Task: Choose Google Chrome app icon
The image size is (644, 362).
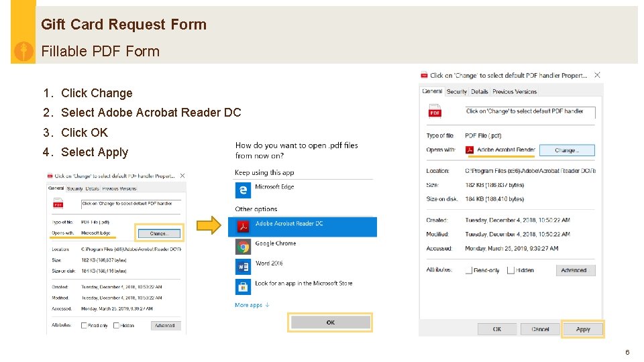Action: (x=243, y=247)
